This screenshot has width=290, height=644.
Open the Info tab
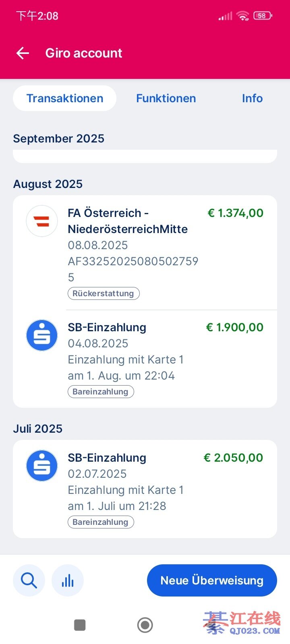point(252,98)
